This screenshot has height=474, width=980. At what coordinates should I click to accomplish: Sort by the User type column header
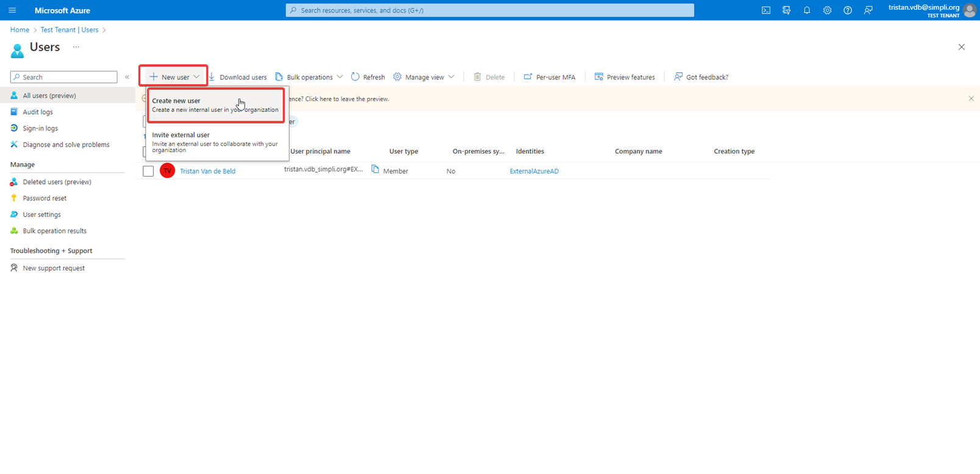tap(403, 152)
